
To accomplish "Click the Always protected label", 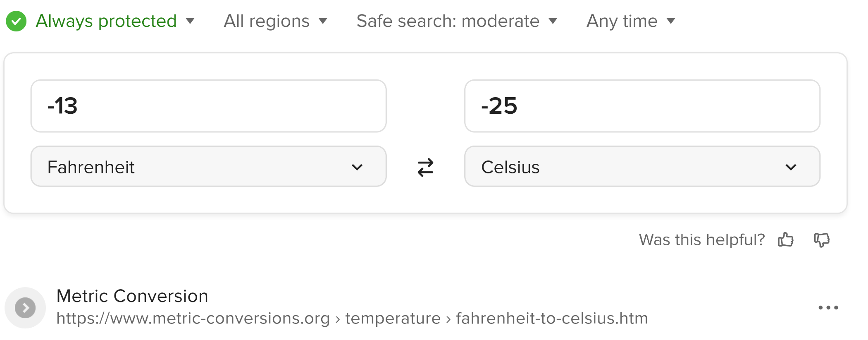I will coord(106,21).
